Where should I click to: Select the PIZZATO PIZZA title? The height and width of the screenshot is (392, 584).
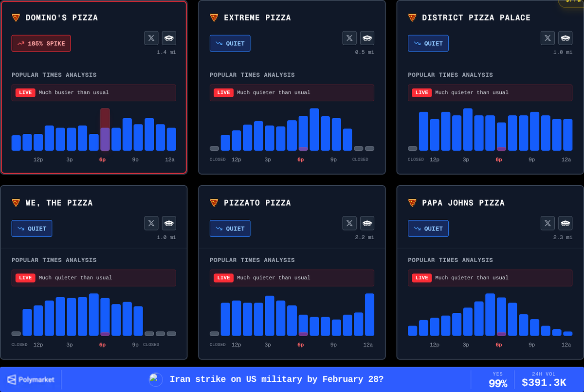click(257, 203)
